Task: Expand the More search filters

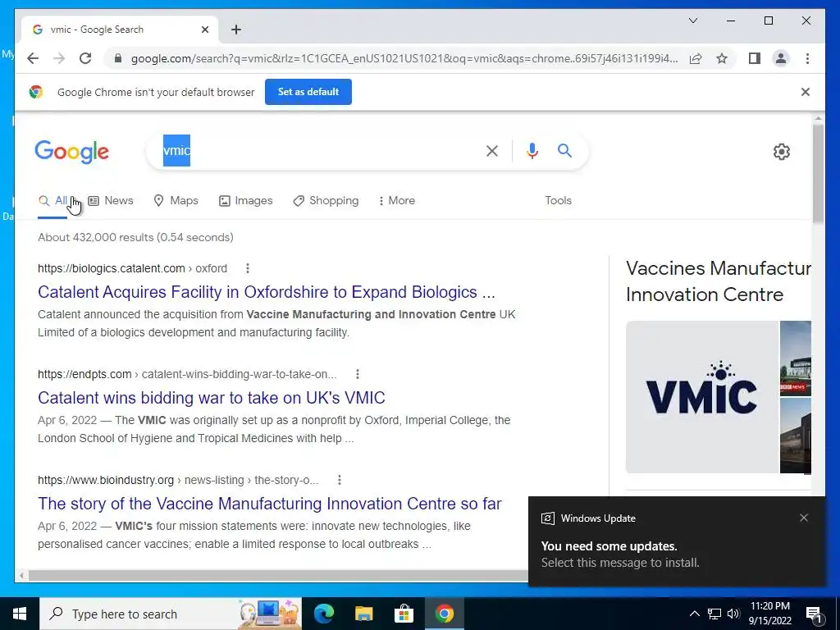Action: tap(396, 200)
